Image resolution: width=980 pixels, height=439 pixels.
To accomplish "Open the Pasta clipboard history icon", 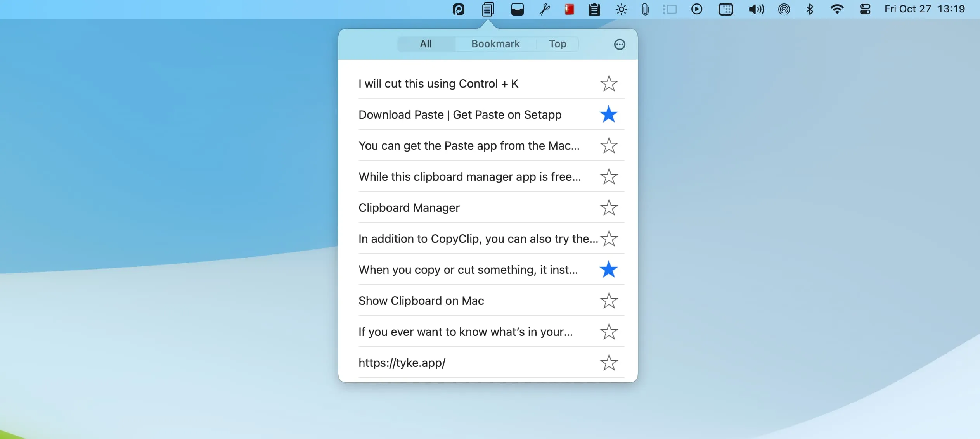I will click(x=488, y=9).
